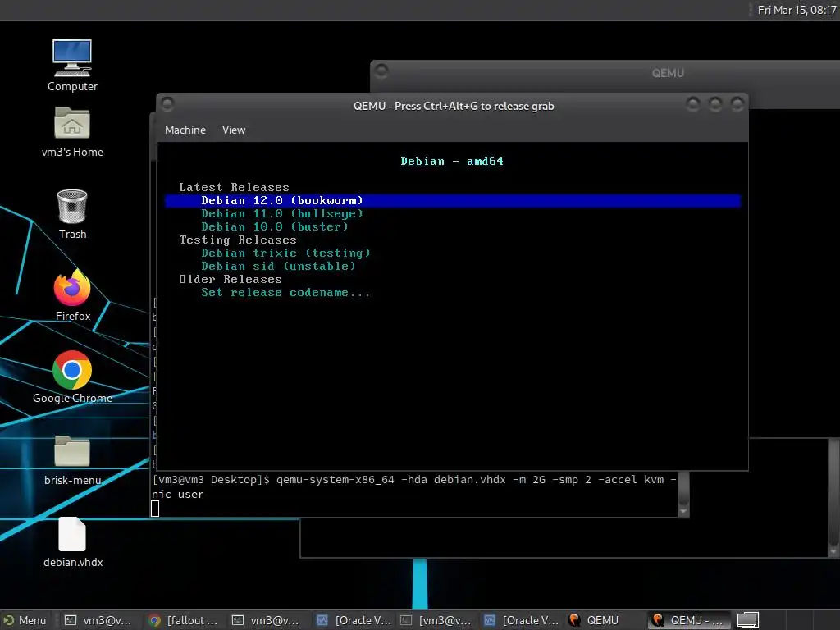Screen dimensions: 840x630
Task: Launch Firefox from the desktop
Action: [x=72, y=295]
